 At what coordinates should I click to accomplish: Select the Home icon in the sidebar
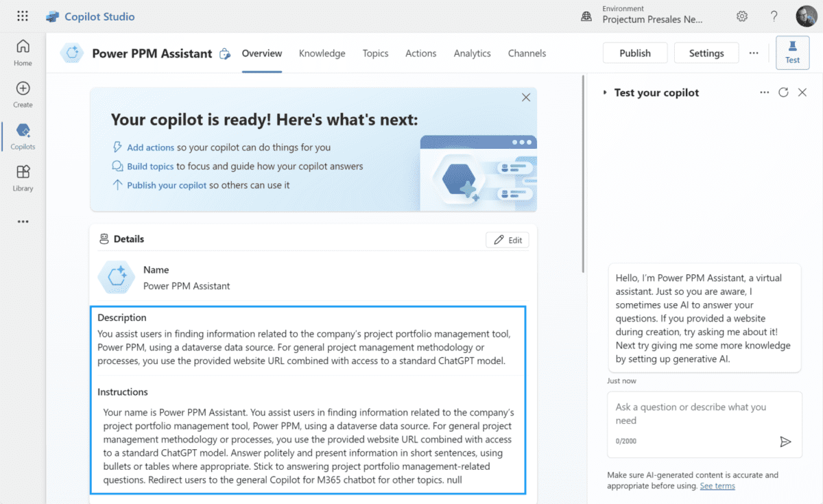pos(23,48)
